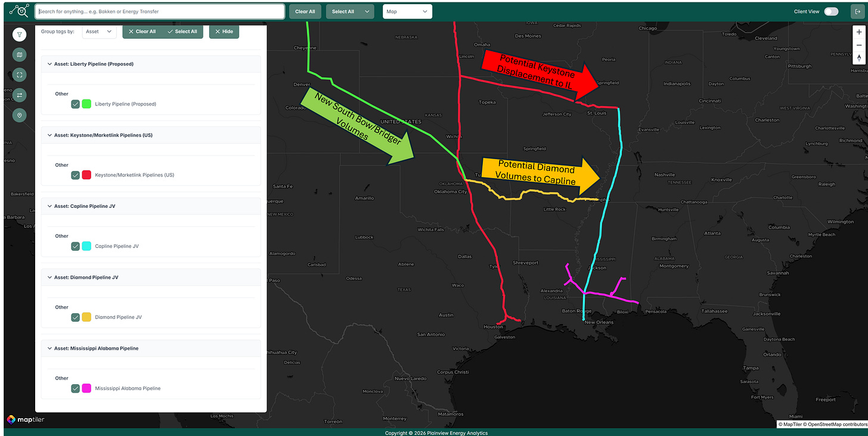Click the Diamond Pipeline JV label beside yellow swatch
This screenshot has width=868, height=436.
click(119, 317)
